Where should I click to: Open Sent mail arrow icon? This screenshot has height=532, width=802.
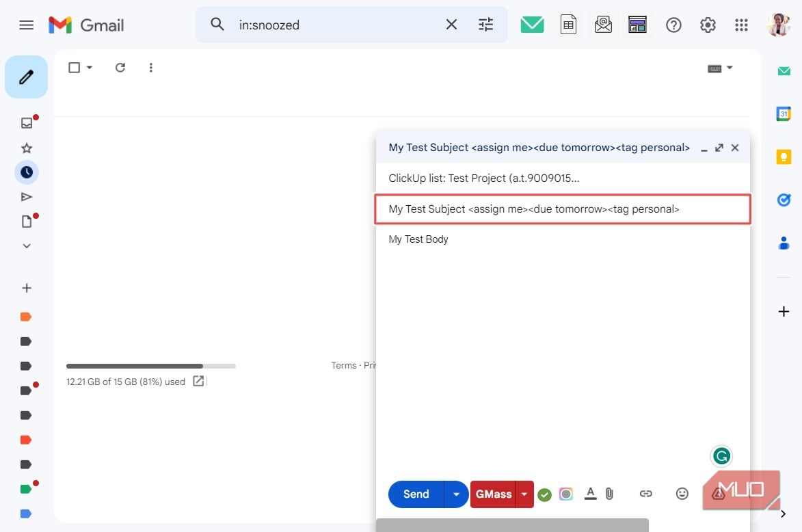[27, 197]
